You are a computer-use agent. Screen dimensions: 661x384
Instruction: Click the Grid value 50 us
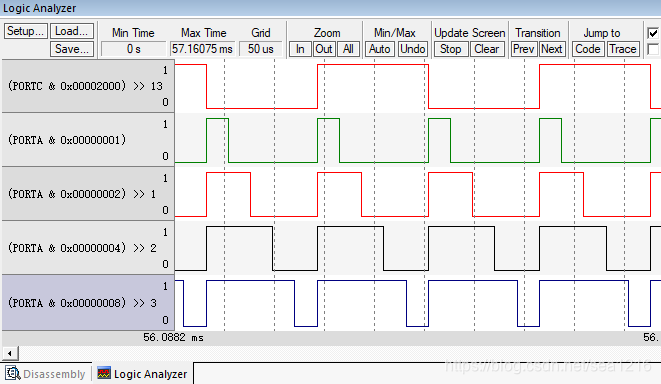[x=261, y=49]
